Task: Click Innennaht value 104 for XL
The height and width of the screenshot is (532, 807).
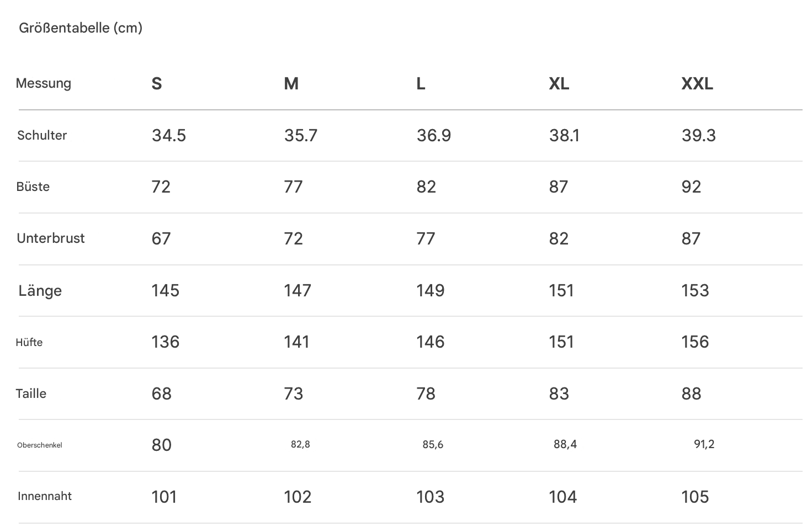Action: click(x=563, y=497)
